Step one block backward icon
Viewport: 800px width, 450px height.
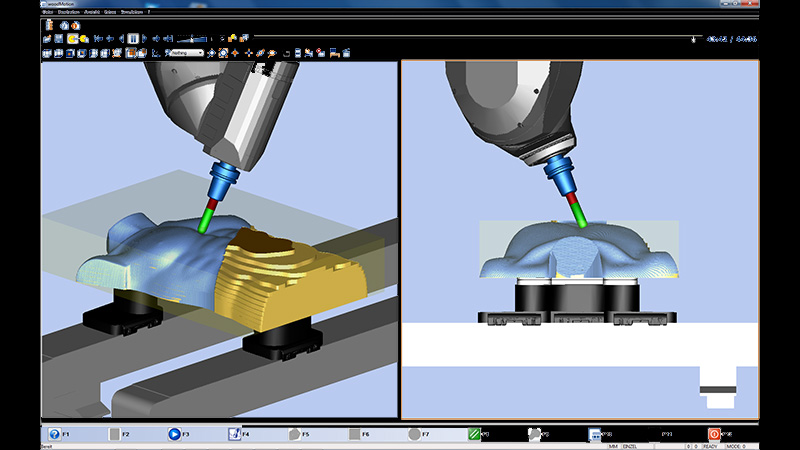[x=110, y=38]
